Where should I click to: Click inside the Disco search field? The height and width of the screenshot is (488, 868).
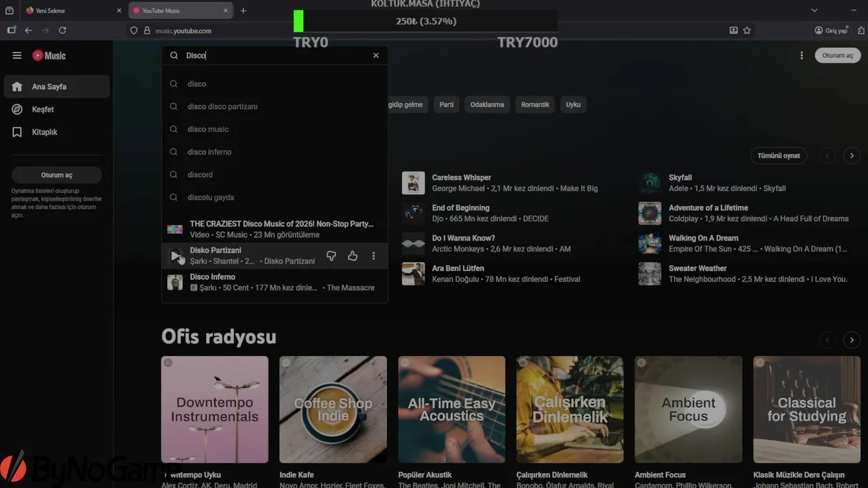tap(275, 56)
